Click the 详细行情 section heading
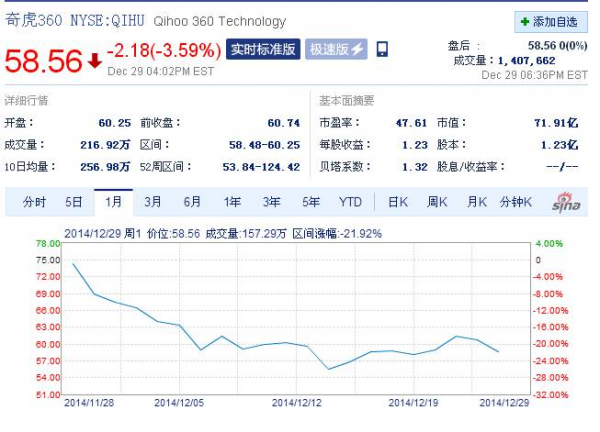This screenshot has width=600, height=432. coord(26,101)
